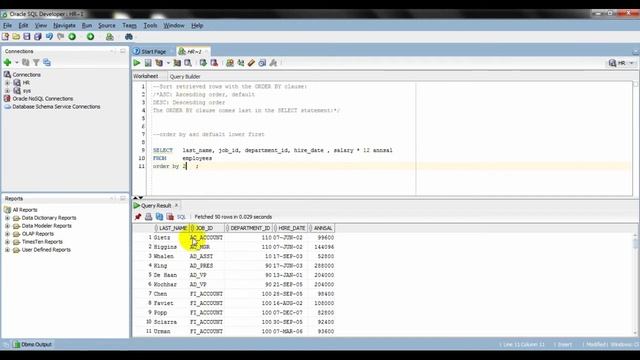Viewport: 640px width, 360px height.
Task: Expand Data Dictionary Reports
Action: coord(7,218)
